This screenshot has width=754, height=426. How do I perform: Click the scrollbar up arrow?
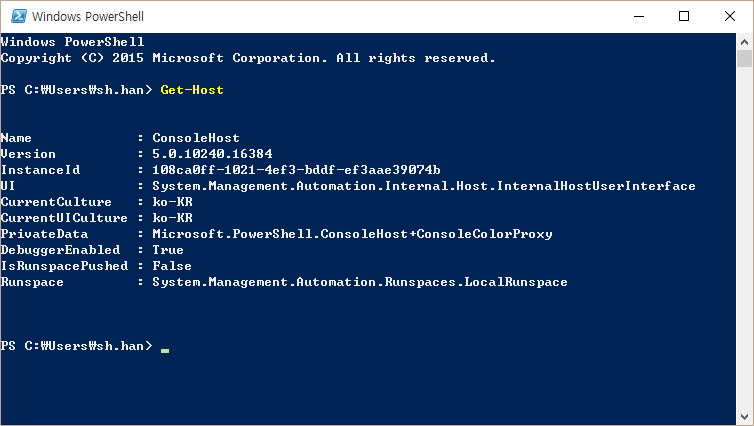pos(744,42)
